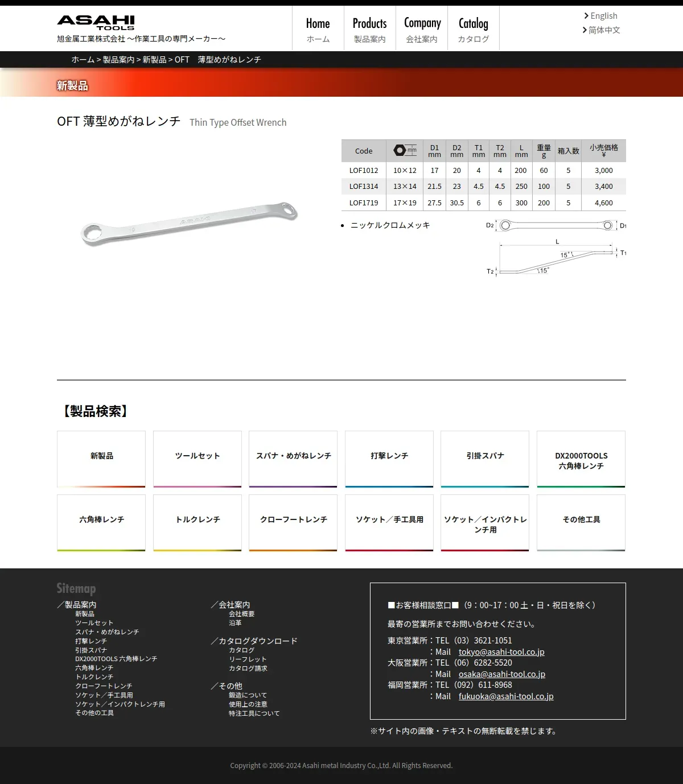Click sitemap link 打撃レンチ
This screenshot has width=683, height=784.
point(91,641)
